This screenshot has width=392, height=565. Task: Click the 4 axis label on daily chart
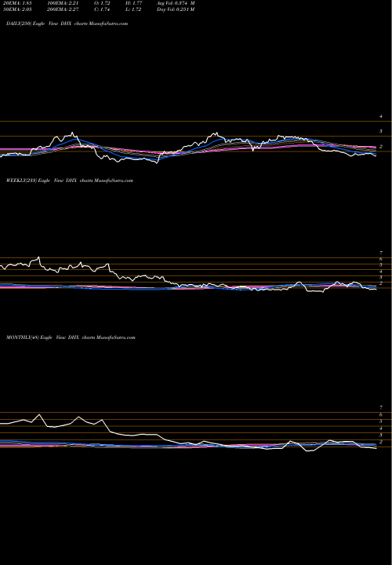[380, 117]
